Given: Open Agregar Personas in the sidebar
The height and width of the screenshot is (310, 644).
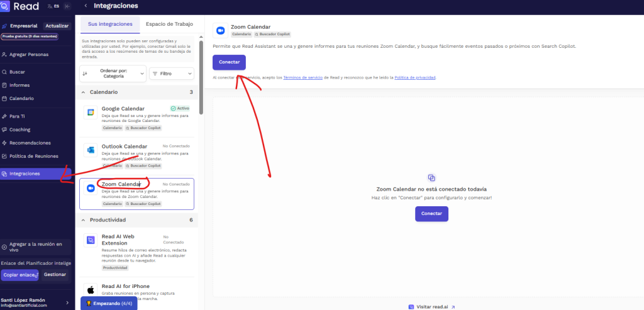Looking at the screenshot, I should pyautogui.click(x=29, y=54).
